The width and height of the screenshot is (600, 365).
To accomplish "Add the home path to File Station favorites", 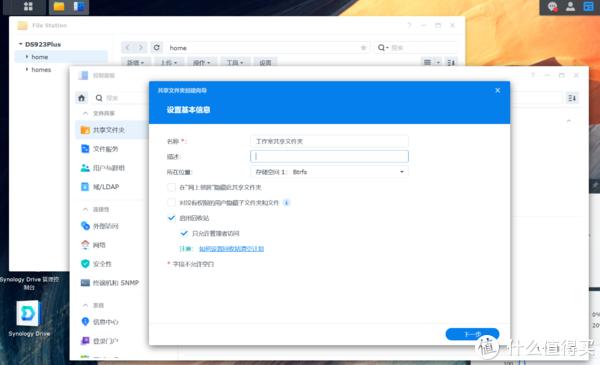I will point(364,48).
